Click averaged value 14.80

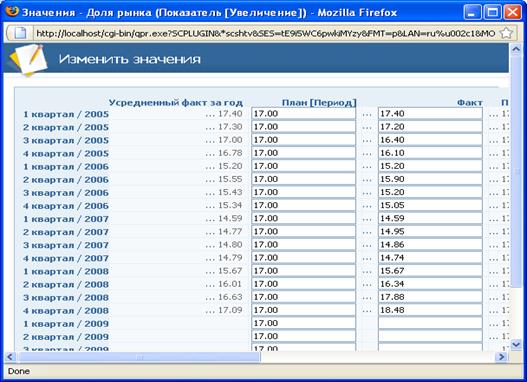click(x=230, y=245)
